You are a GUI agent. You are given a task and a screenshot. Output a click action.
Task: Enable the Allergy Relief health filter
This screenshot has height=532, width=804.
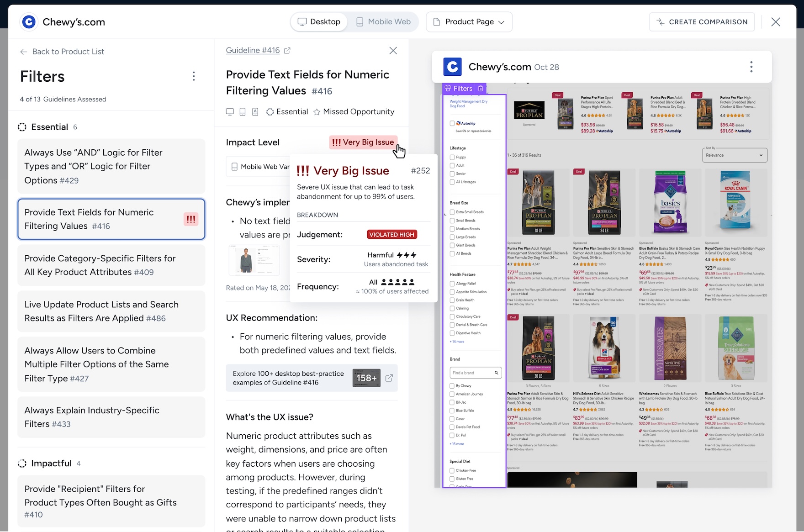(452, 284)
